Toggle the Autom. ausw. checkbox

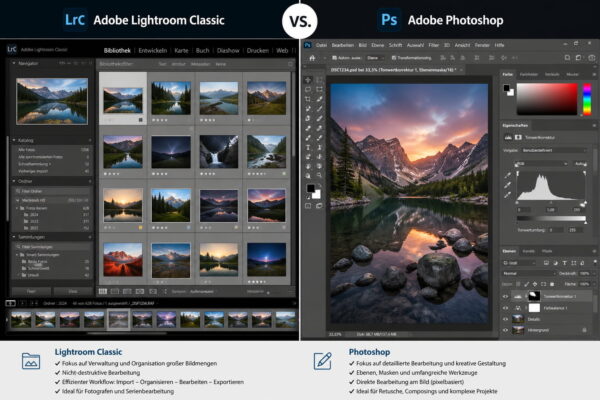[x=334, y=58]
